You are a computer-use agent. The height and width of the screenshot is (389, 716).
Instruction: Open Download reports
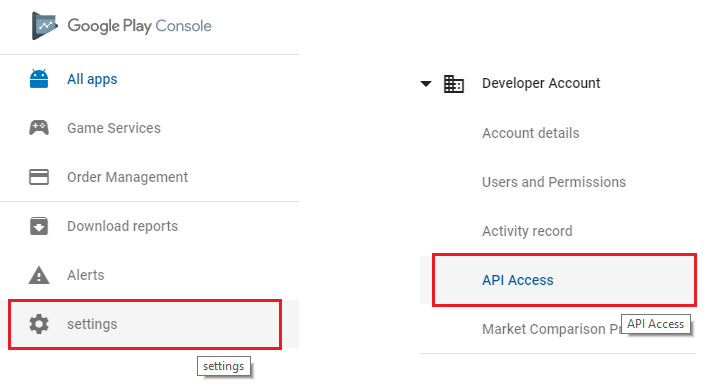tap(149, 226)
